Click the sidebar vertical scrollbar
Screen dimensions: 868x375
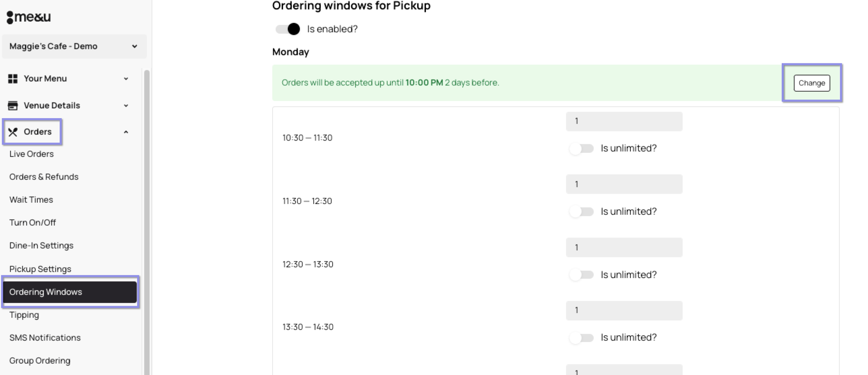147,222
